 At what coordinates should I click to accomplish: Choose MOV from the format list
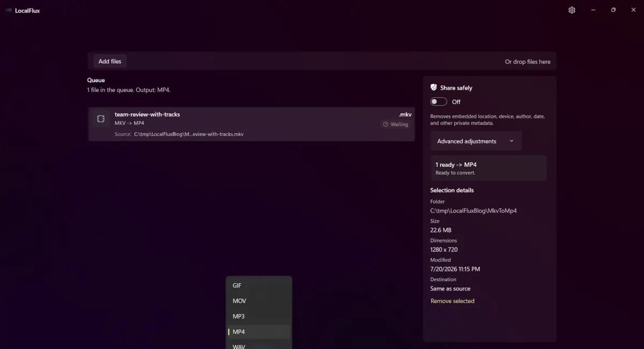pos(259,301)
